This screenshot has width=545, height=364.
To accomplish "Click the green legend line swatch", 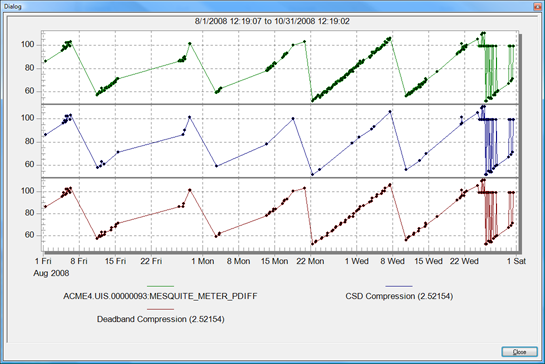I will point(160,286).
